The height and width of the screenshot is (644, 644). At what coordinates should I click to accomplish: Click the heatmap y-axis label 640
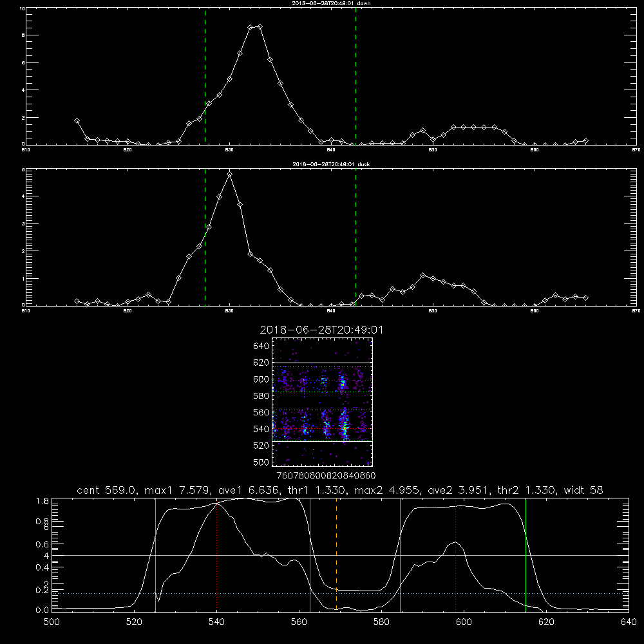261,346
